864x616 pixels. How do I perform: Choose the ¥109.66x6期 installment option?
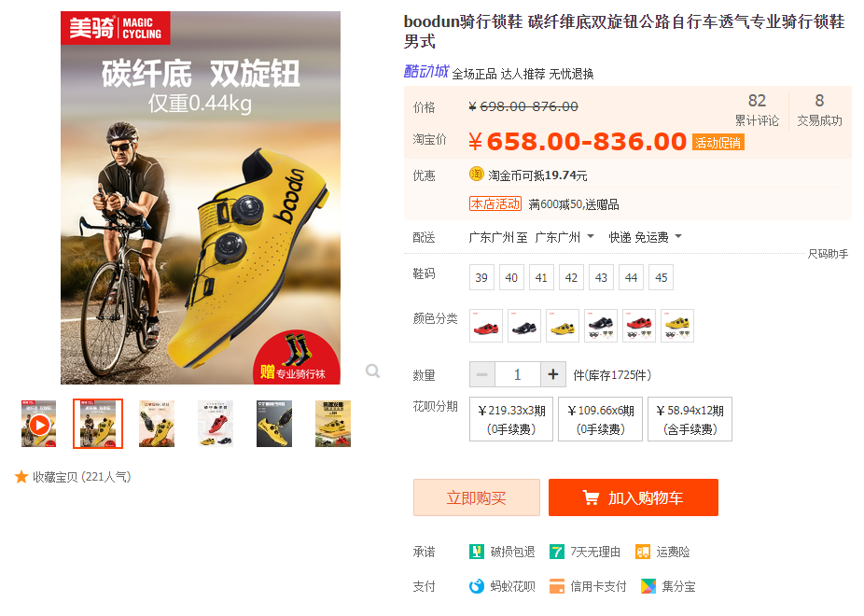[x=601, y=419]
